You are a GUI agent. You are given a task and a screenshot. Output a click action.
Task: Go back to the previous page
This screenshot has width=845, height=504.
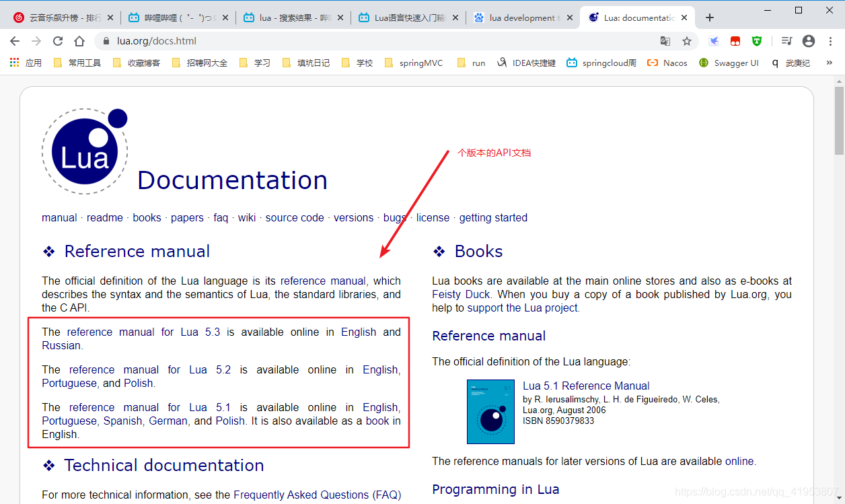pos(15,41)
